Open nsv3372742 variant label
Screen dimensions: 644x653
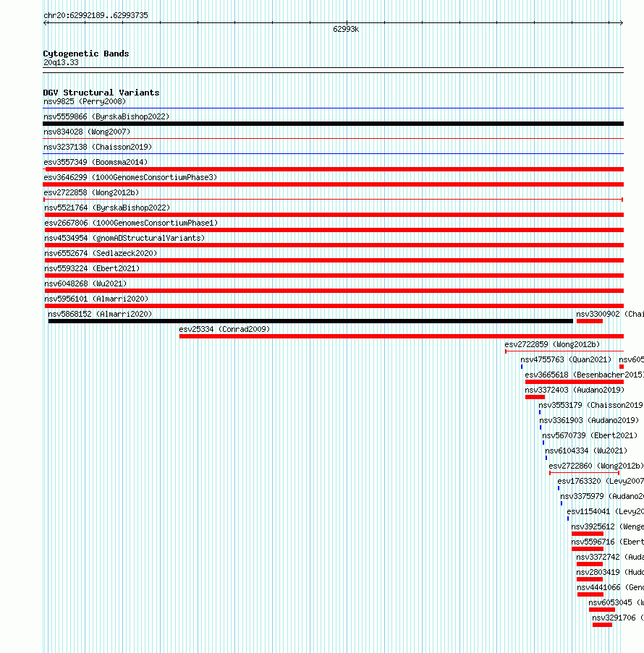(x=610, y=558)
